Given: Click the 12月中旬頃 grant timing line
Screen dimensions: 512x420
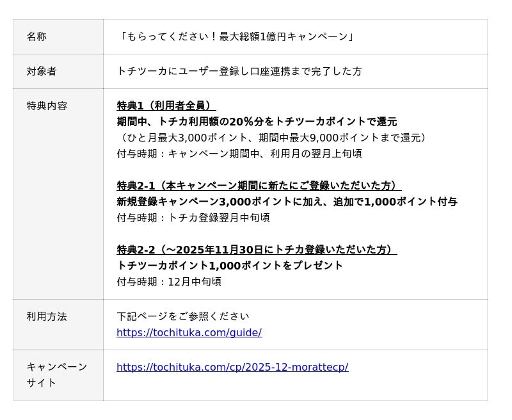Looking at the screenshot, I should (169, 282).
